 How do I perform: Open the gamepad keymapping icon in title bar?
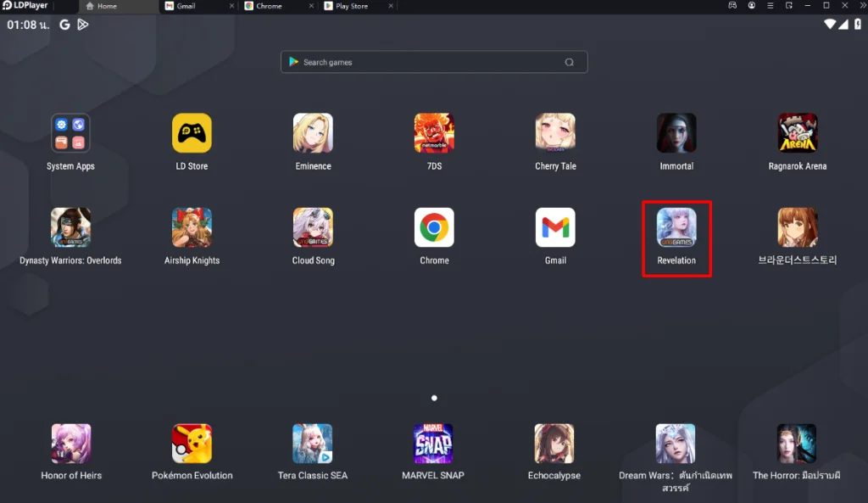tap(732, 6)
